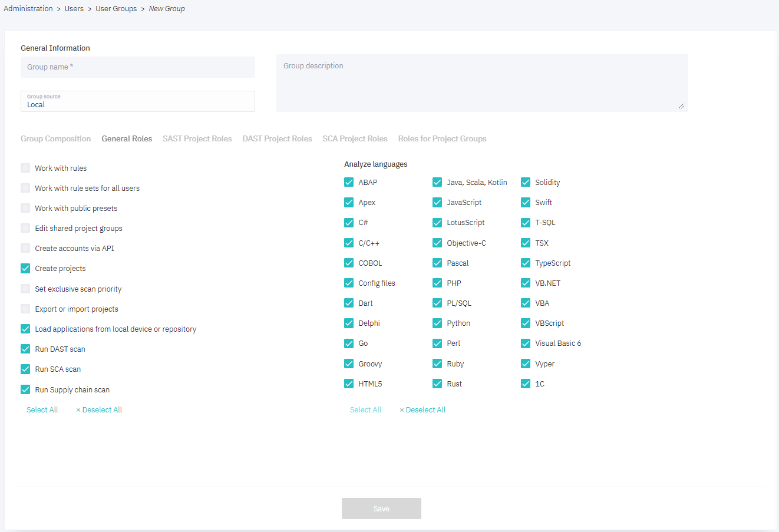This screenshot has height=532, width=779.
Task: Uncheck Config files language option
Action: pos(349,283)
